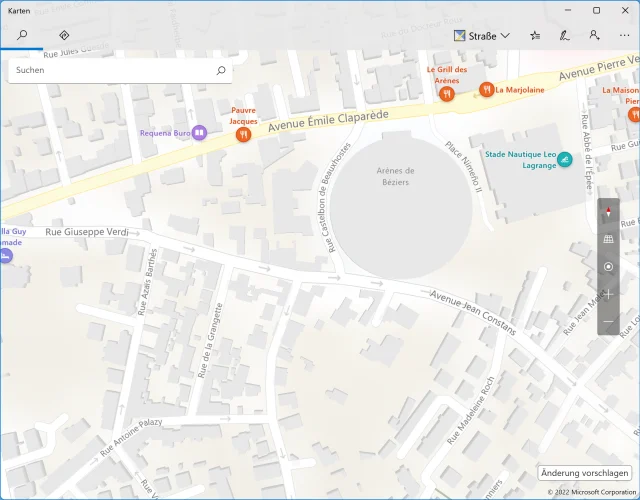This screenshot has width=640, height=500.
Task: Select the Requena Buro purple marker
Action: [199, 133]
